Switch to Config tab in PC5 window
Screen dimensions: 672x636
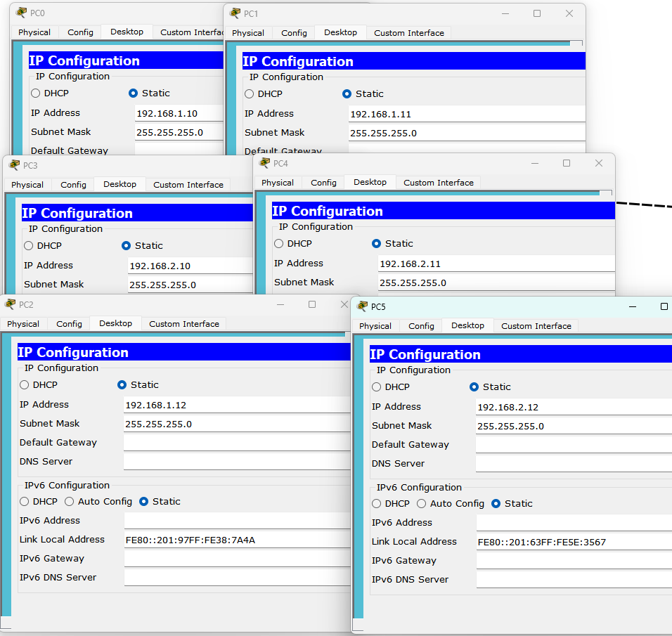point(421,325)
